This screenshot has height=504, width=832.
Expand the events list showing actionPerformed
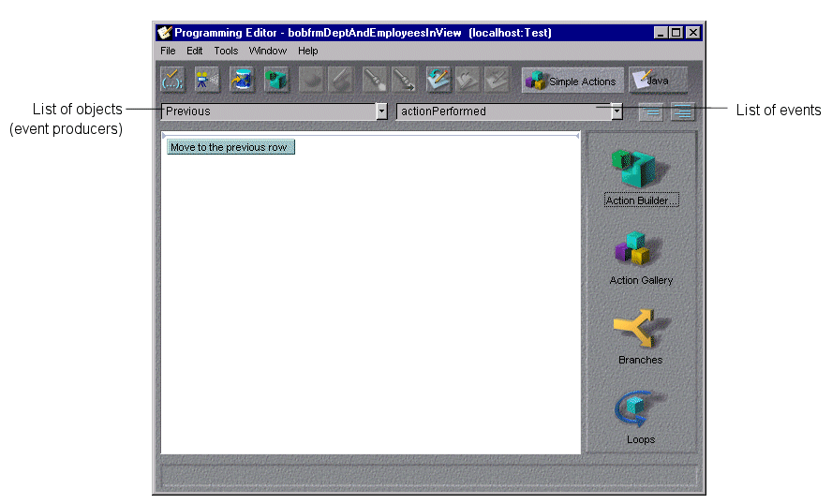point(617,111)
